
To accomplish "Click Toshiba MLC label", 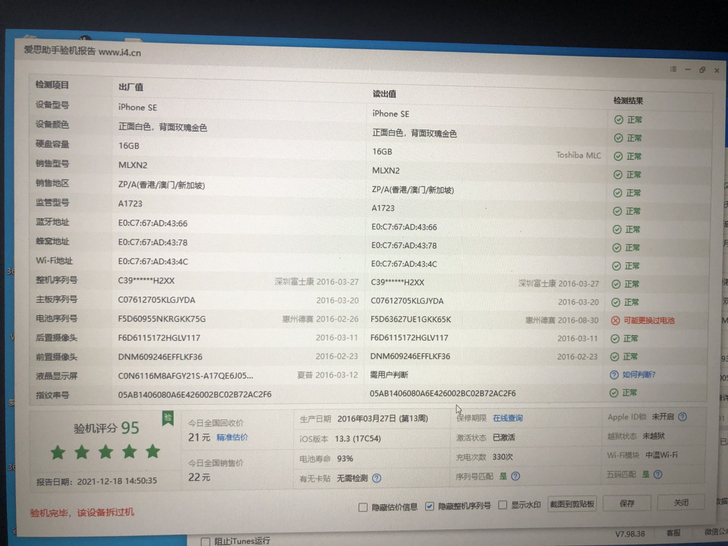I will pyautogui.click(x=578, y=155).
